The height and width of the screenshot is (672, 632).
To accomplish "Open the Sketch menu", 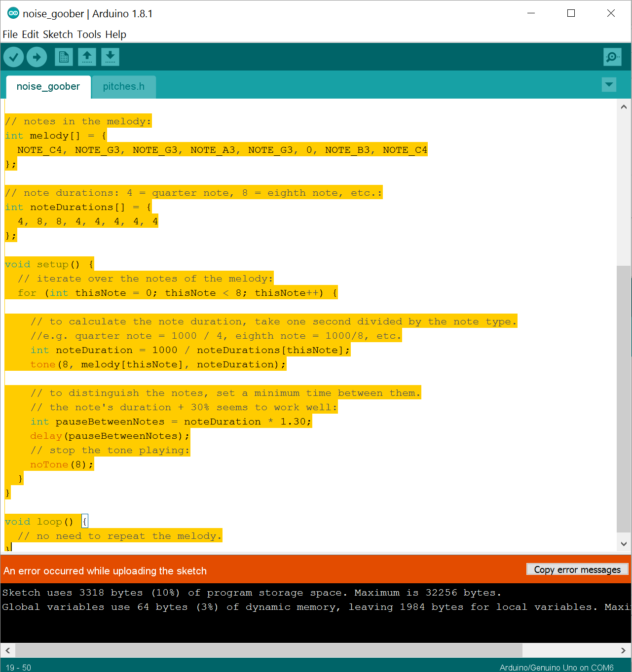I will click(x=58, y=35).
